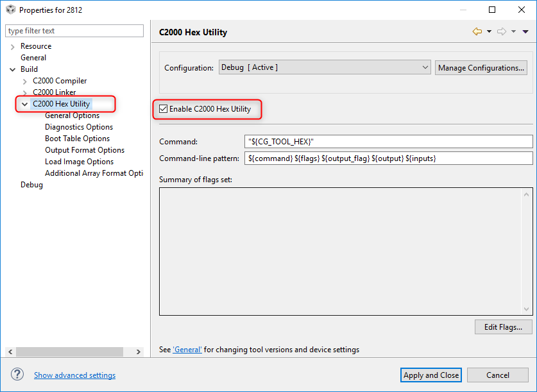The height and width of the screenshot is (392, 537).
Task: Click inside the type filter text field
Action: pos(74,30)
